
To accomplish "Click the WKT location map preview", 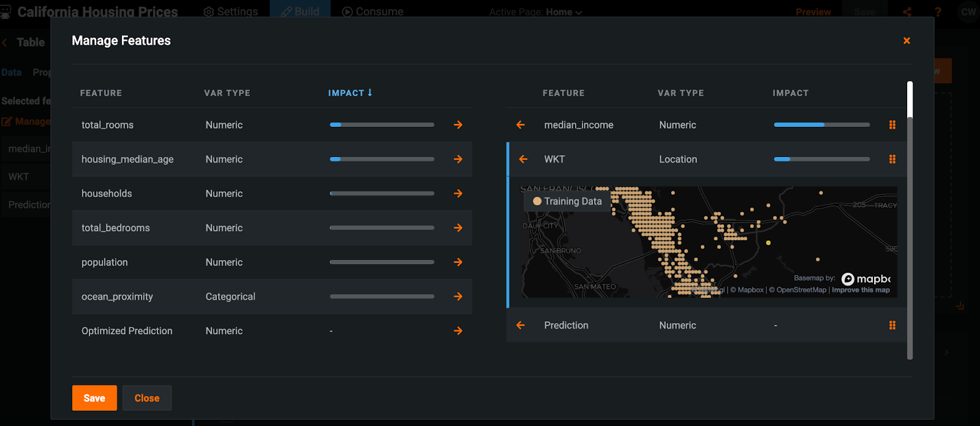I will (x=709, y=242).
